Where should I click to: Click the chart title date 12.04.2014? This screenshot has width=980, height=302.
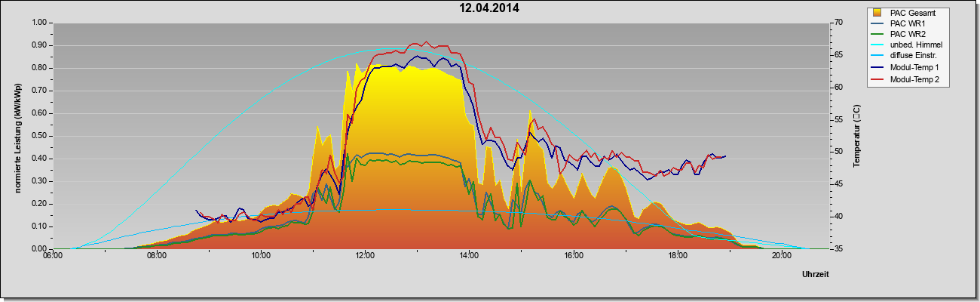(490, 9)
